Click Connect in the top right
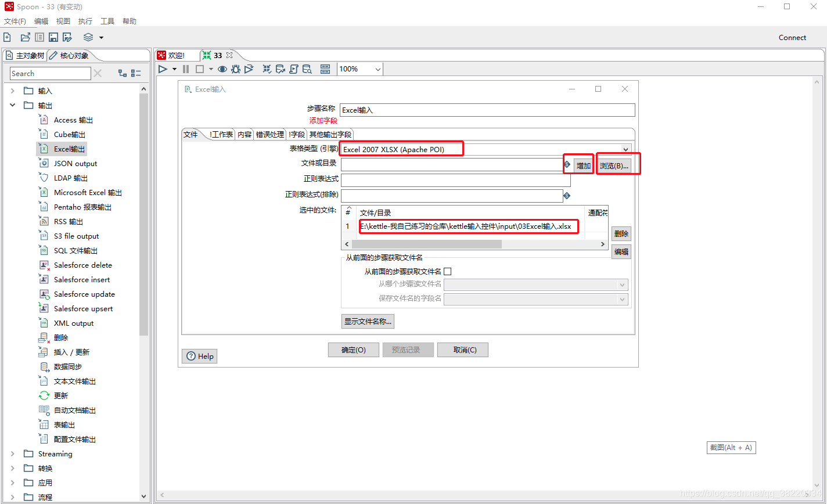The width and height of the screenshot is (827, 504). click(792, 37)
